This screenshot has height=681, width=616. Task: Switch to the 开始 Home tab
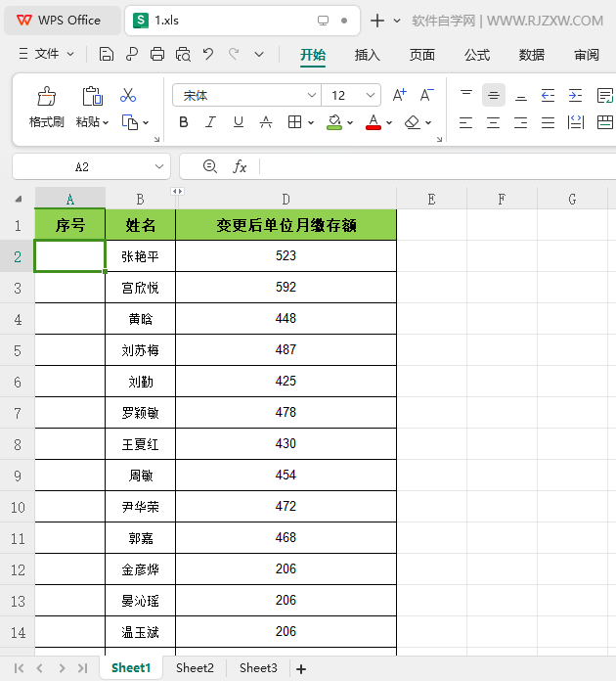tap(313, 55)
